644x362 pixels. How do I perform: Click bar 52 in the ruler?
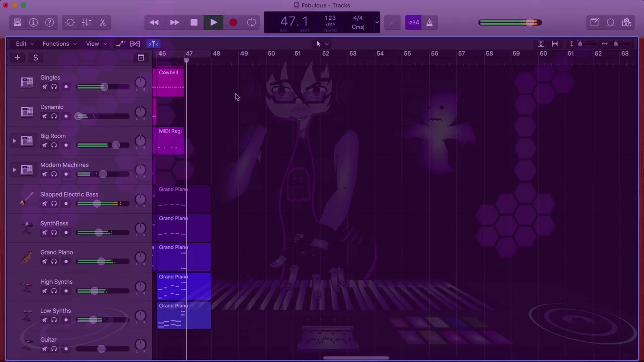[326, 53]
